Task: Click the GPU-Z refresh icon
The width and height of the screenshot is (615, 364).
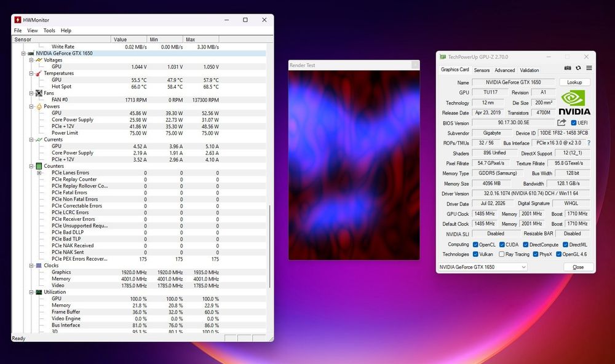Action: tap(578, 68)
